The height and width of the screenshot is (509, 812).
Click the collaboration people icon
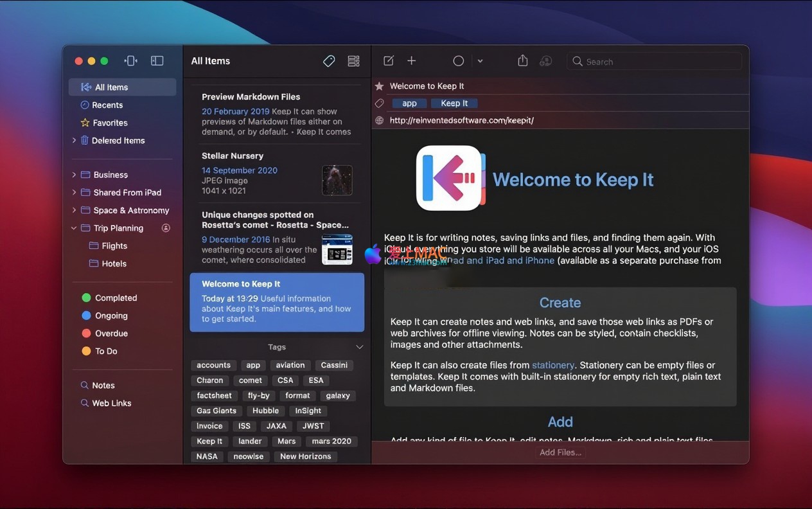coord(546,60)
